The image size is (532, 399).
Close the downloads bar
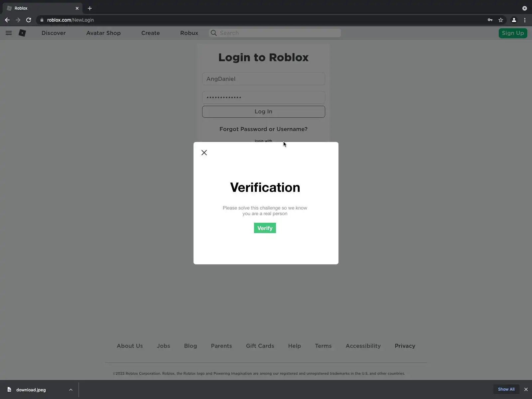click(x=526, y=389)
